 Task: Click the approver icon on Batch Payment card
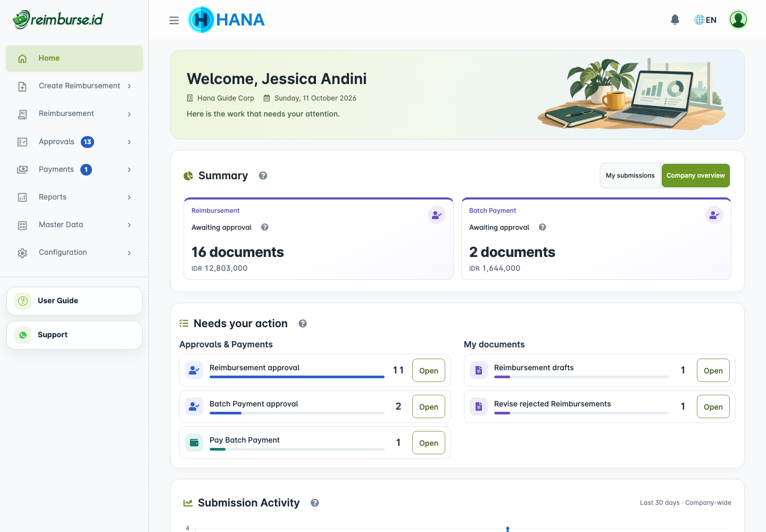tap(714, 215)
